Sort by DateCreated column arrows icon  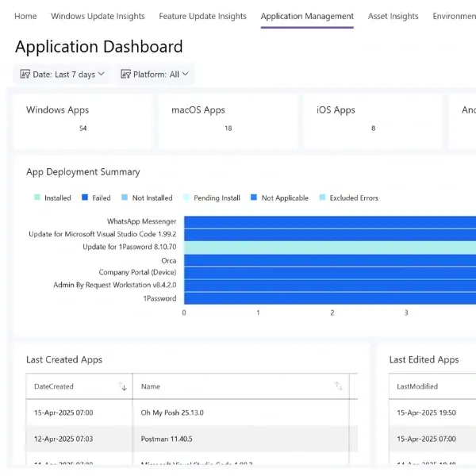(x=122, y=386)
